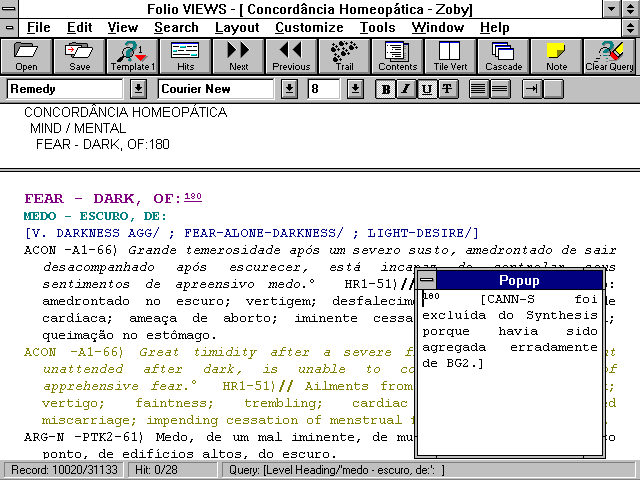The width and height of the screenshot is (640, 480).
Task: Open the Popup window control menu box
Action: [427, 280]
